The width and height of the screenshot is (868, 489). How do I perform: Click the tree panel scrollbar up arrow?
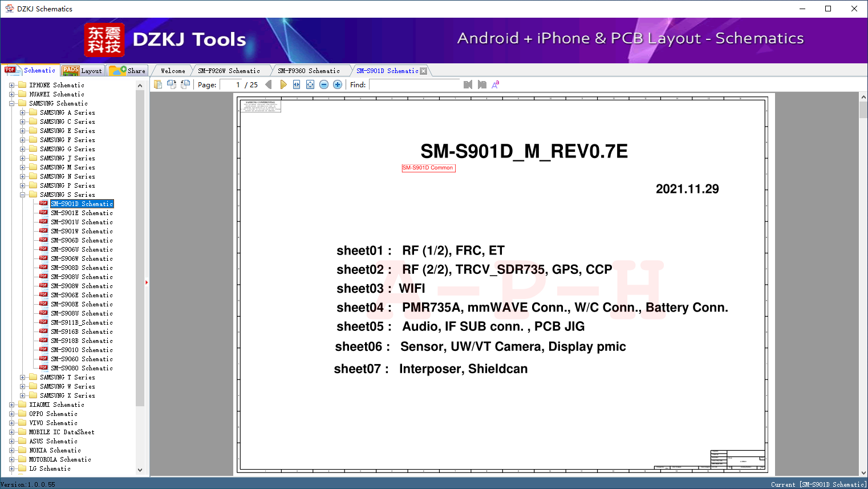pos(140,86)
